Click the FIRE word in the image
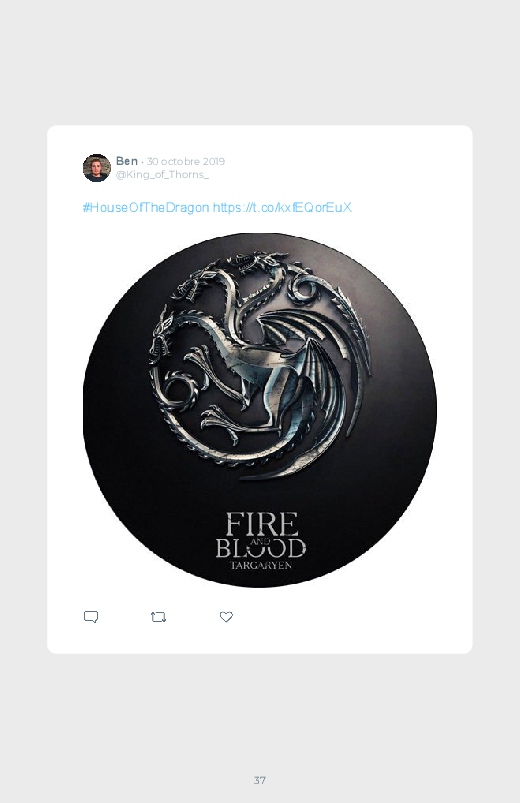The height and width of the screenshot is (803, 520). pyautogui.click(x=262, y=524)
